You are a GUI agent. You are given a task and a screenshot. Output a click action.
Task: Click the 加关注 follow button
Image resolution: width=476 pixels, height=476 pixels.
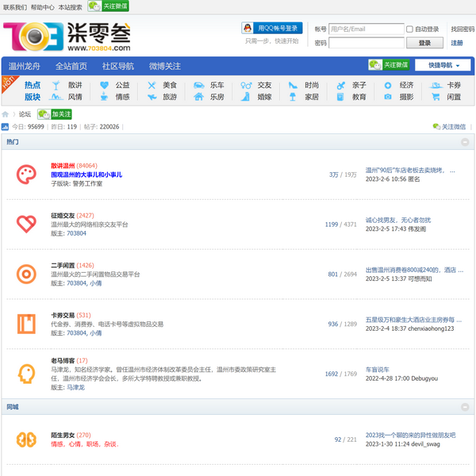click(x=54, y=114)
